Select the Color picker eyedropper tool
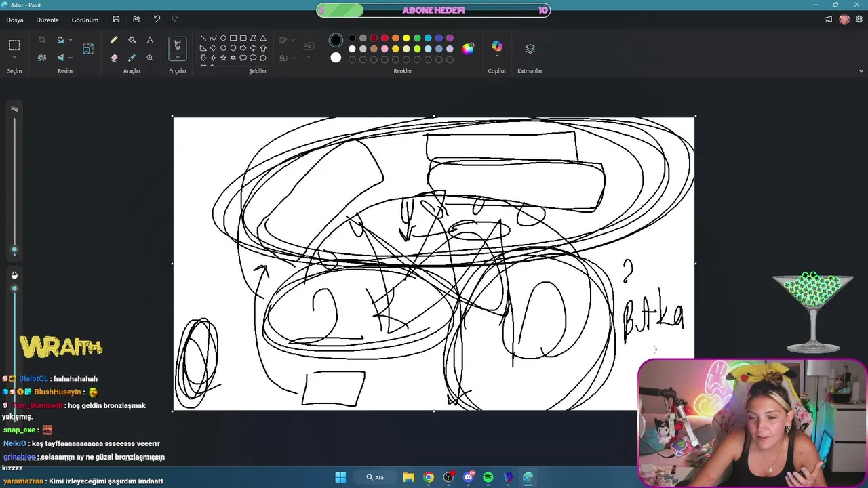The width and height of the screenshot is (868, 488). tap(132, 58)
